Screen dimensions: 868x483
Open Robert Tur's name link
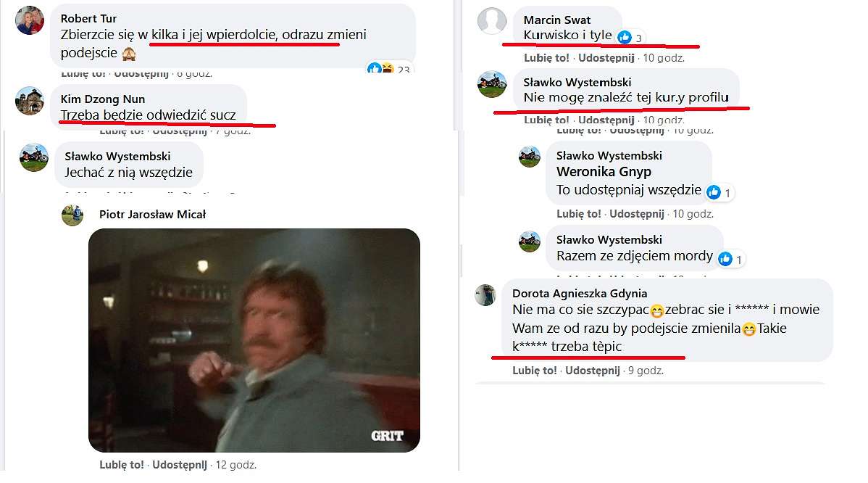click(x=88, y=18)
